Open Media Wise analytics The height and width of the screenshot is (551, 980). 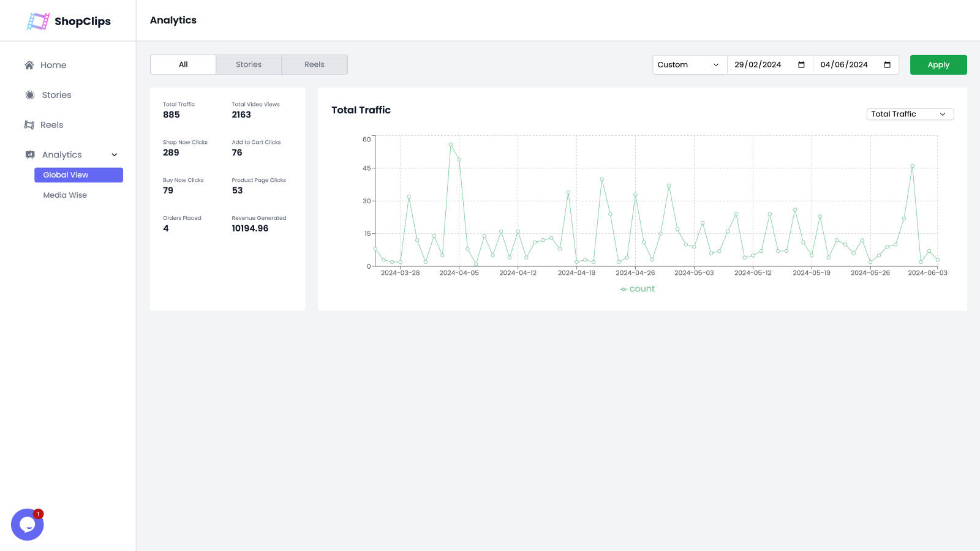tap(64, 195)
